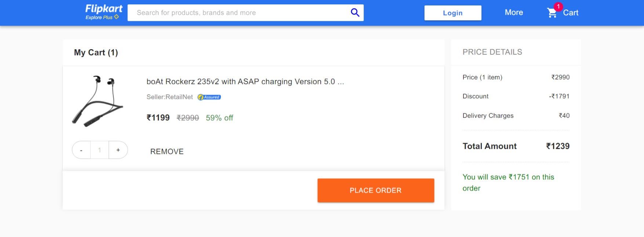Click the 59% off discount label
The height and width of the screenshot is (237, 644).
point(219,118)
